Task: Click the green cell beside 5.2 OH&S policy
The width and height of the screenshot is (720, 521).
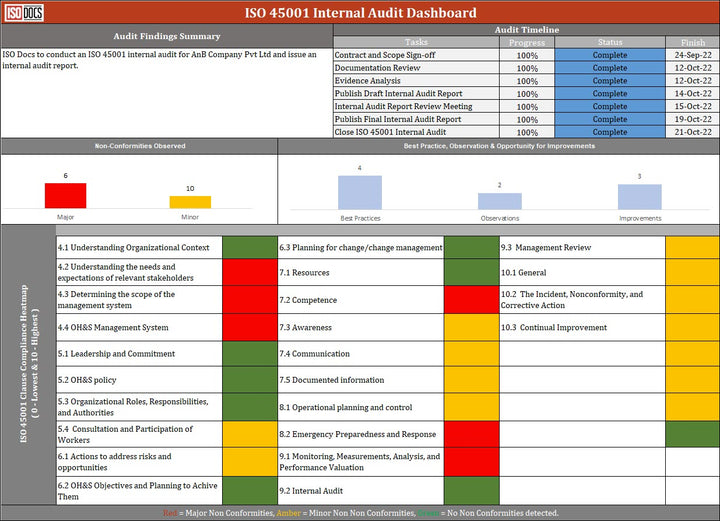Action: tap(249, 380)
